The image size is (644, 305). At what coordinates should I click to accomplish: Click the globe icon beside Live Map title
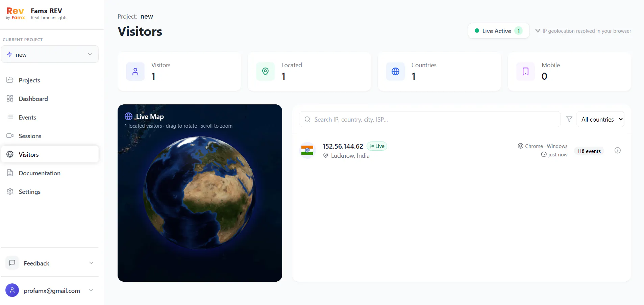tap(128, 117)
